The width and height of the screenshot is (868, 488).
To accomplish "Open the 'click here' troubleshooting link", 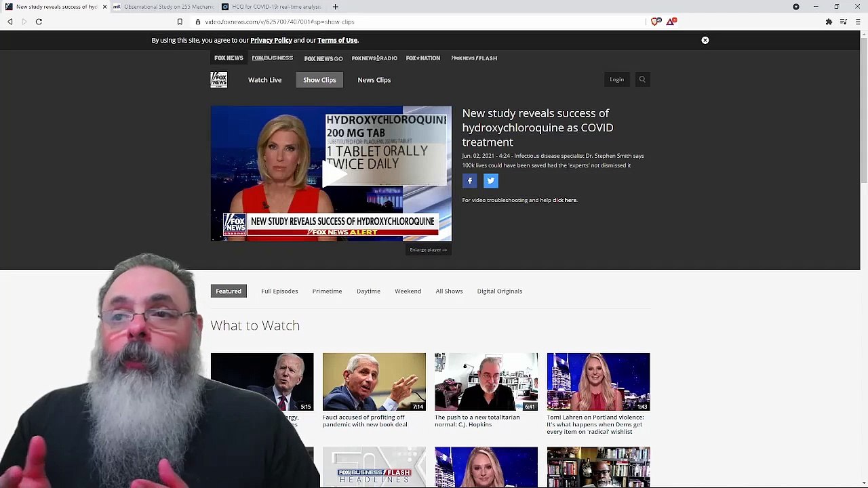I will pos(565,201).
